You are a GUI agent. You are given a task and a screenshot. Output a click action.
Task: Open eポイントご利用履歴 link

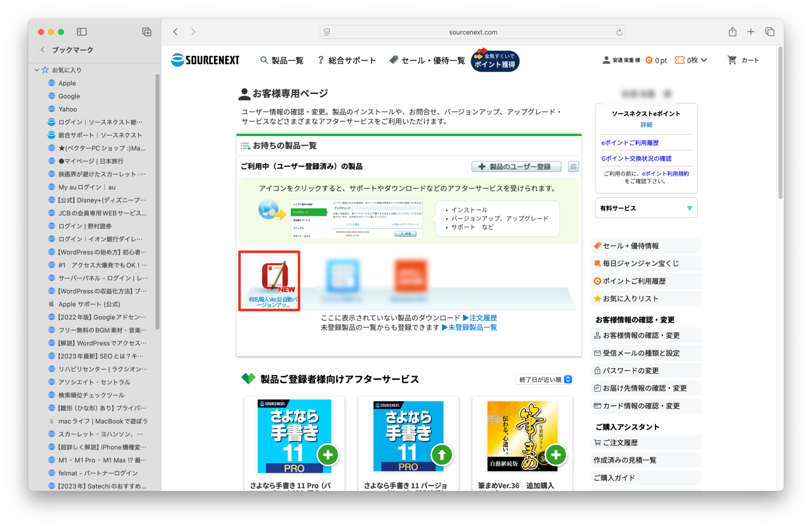click(x=630, y=143)
